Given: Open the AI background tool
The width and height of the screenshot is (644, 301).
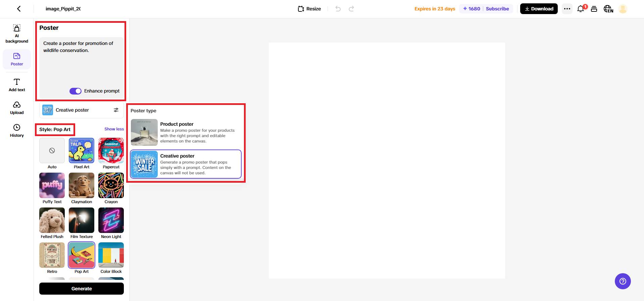Looking at the screenshot, I should click(x=17, y=34).
